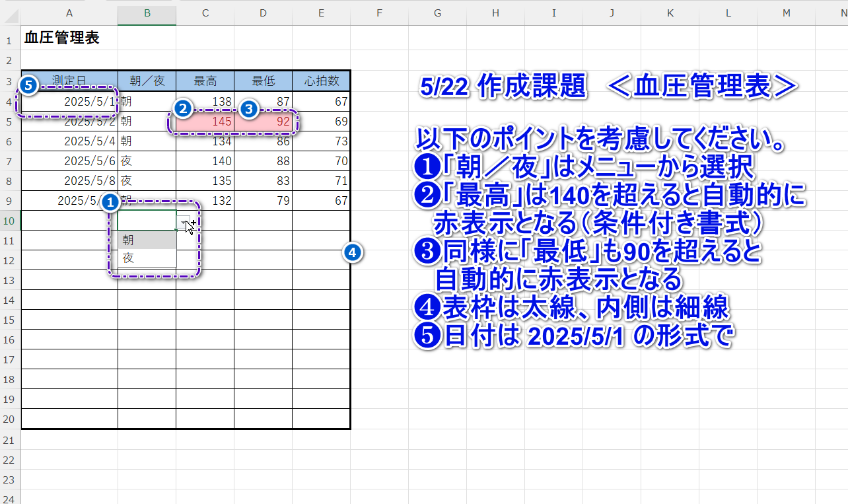
Task: Click the title cell 血圧管理表
Action: point(62,38)
